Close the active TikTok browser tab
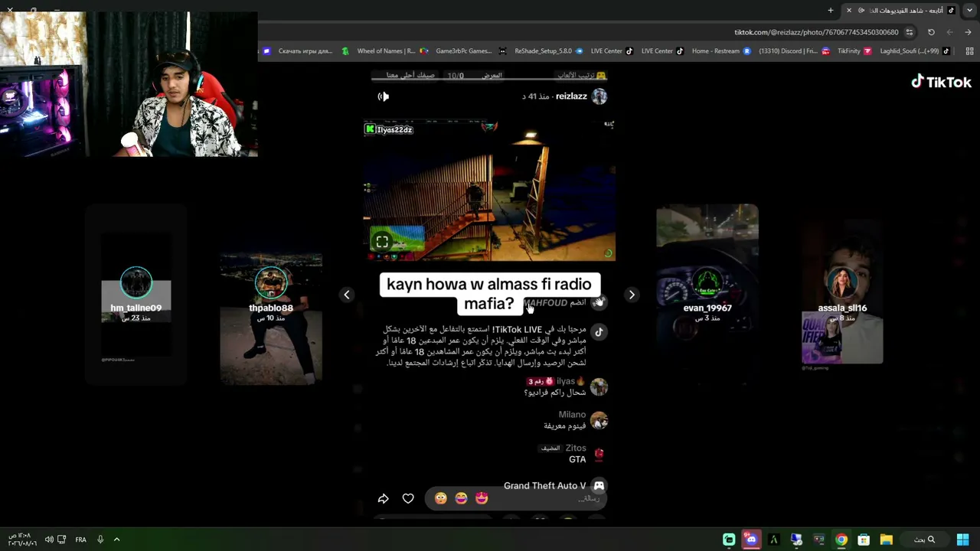 coord(848,10)
